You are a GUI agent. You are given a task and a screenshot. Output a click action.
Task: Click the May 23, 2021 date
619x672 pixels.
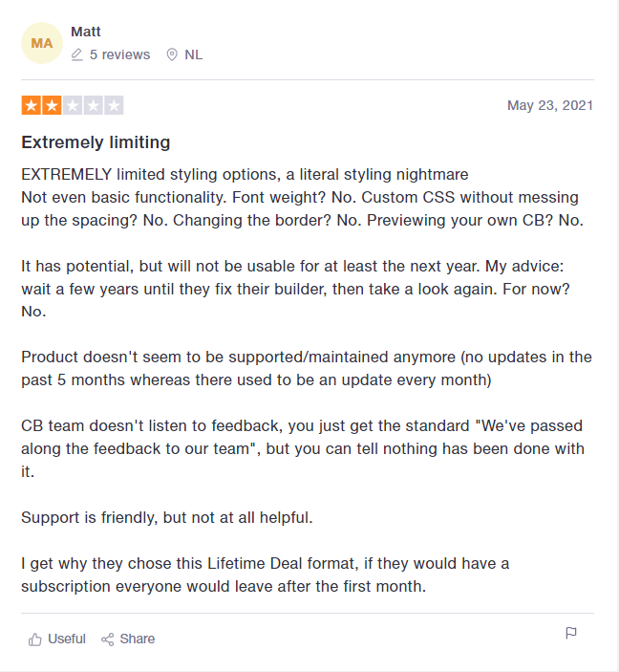pyautogui.click(x=549, y=105)
